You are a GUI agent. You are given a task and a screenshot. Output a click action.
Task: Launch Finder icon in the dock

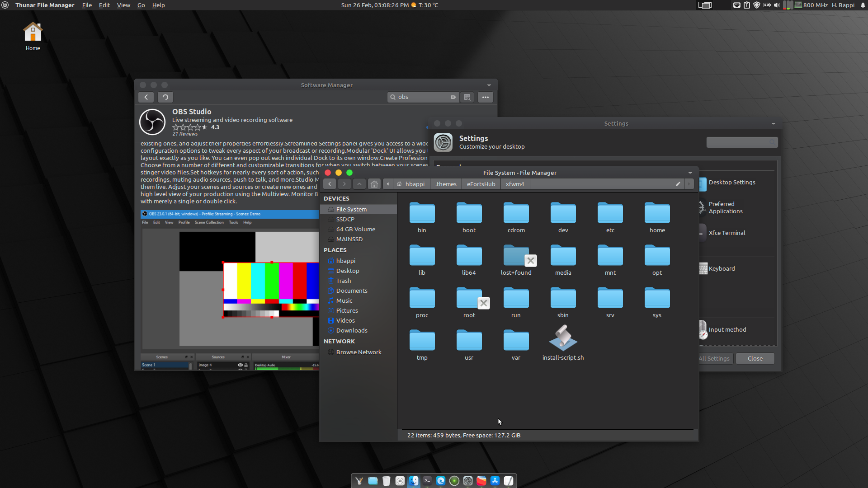[x=414, y=481]
